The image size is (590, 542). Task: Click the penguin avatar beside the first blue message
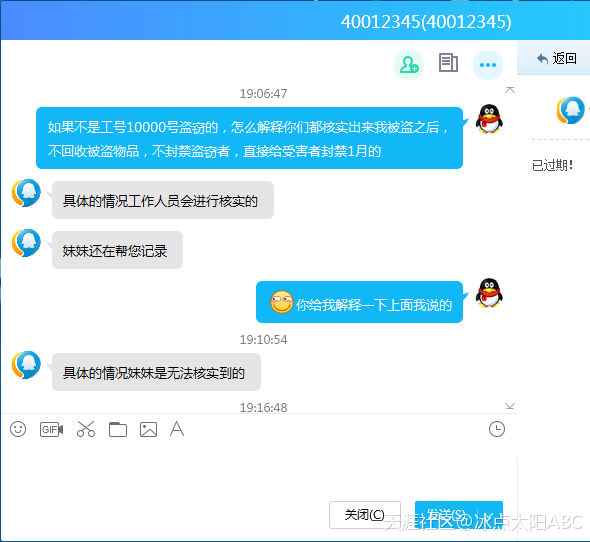pos(489,119)
